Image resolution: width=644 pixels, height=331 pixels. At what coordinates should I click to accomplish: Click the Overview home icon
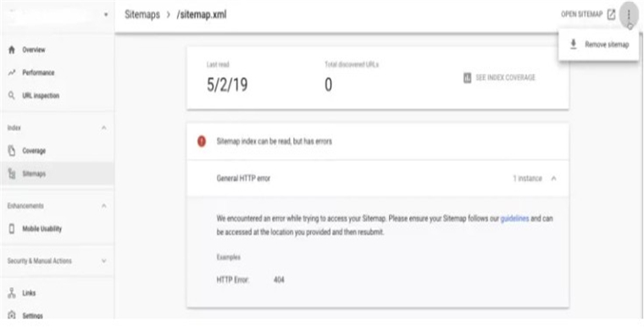point(12,50)
